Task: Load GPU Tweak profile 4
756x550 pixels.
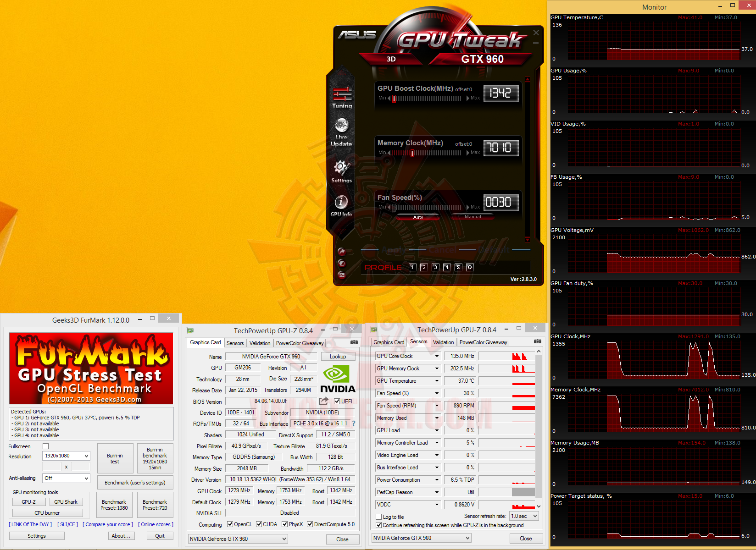Action: [447, 267]
